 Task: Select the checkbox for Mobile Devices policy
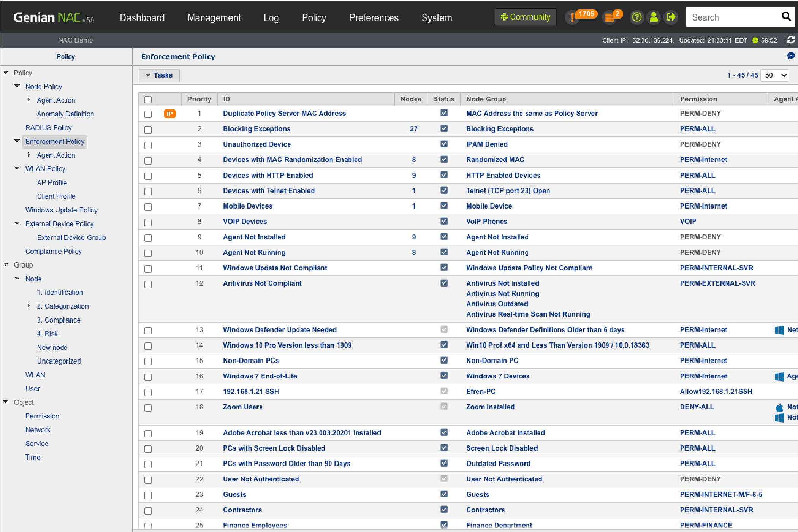click(148, 207)
